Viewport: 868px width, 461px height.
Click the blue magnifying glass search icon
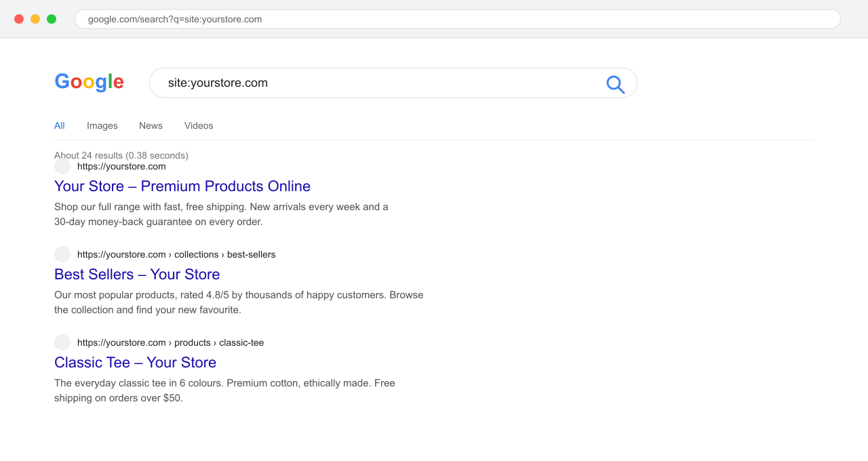tap(615, 84)
